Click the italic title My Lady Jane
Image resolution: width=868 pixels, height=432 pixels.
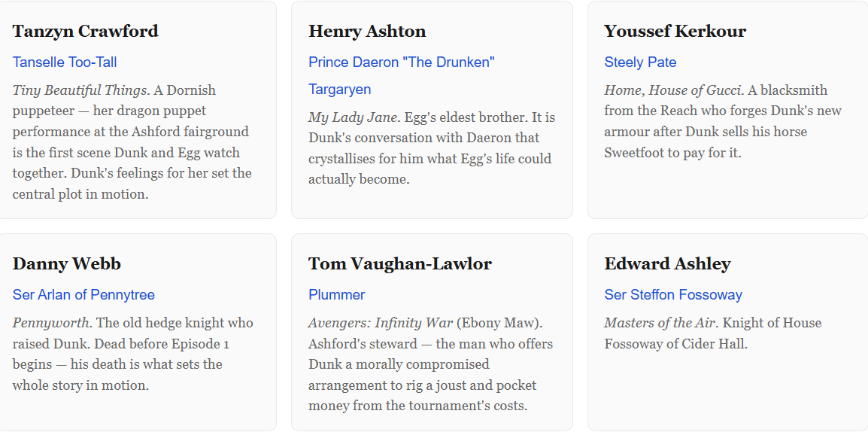[x=352, y=117]
